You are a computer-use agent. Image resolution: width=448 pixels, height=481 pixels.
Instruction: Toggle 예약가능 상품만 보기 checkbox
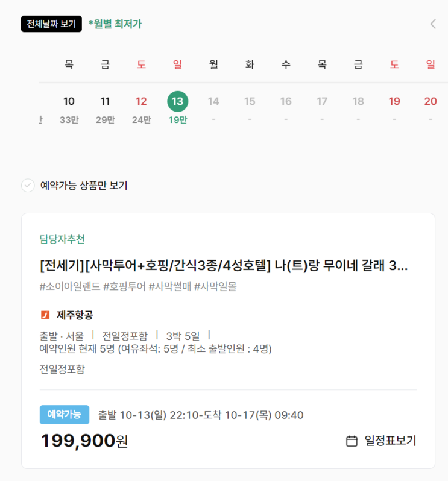coord(28,186)
